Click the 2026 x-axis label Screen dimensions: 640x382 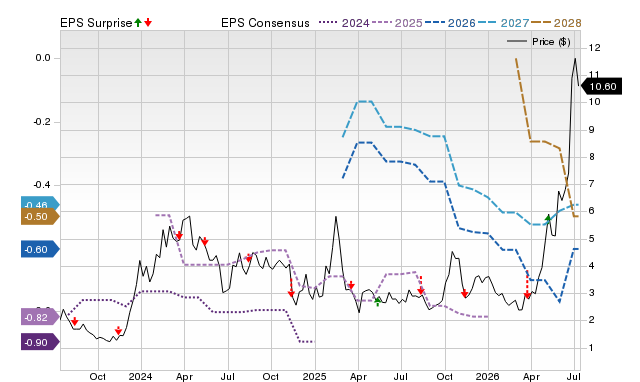pyautogui.click(x=488, y=376)
